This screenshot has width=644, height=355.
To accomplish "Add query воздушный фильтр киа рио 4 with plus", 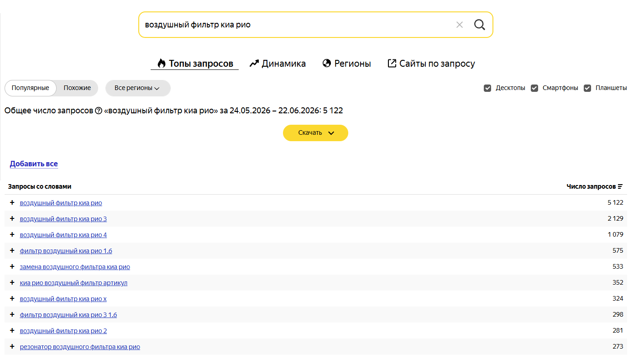I will tap(12, 234).
